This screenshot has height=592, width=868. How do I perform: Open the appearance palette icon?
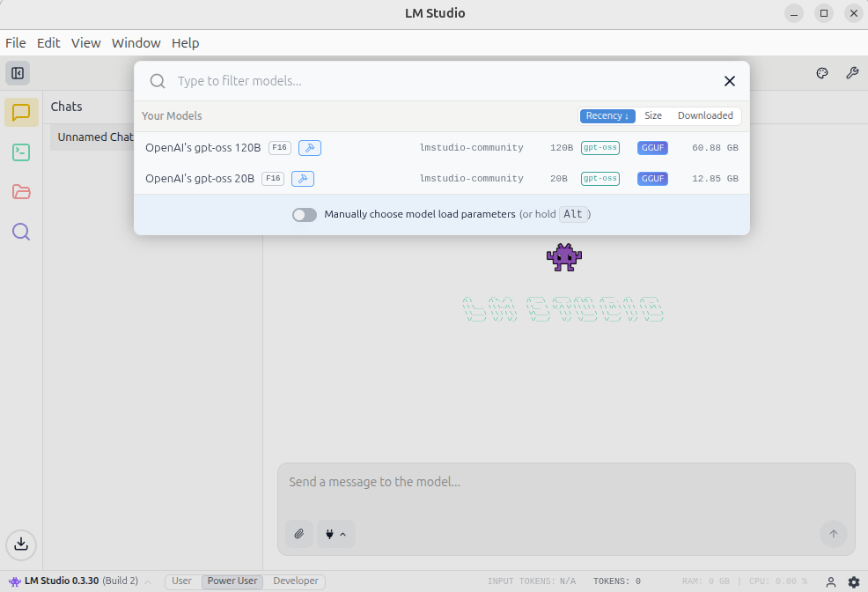point(822,73)
